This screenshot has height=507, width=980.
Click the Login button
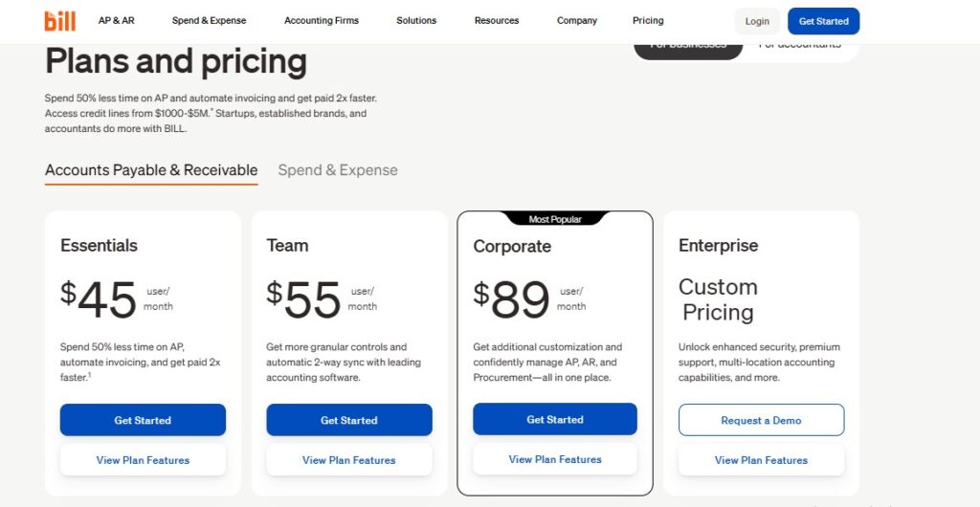point(757,21)
